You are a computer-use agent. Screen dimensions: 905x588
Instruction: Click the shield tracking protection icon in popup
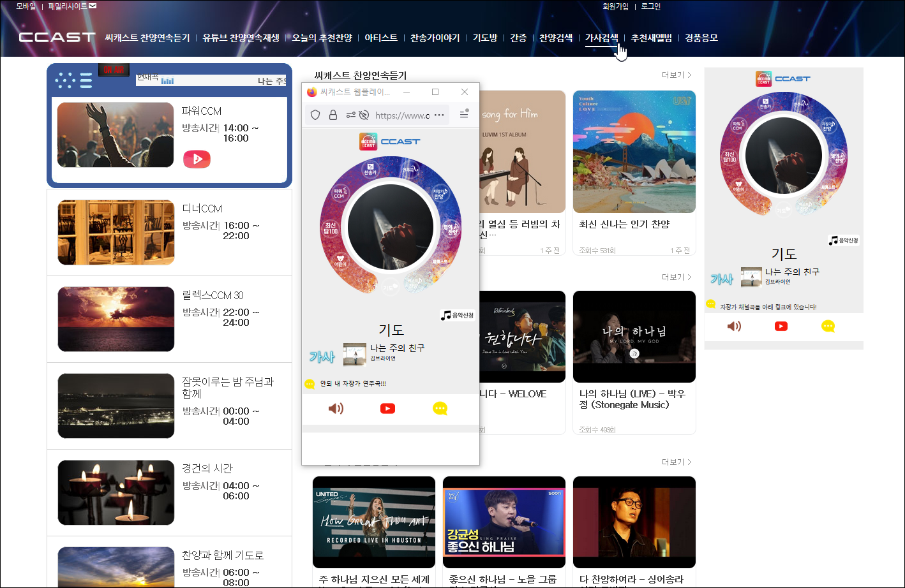pos(315,115)
